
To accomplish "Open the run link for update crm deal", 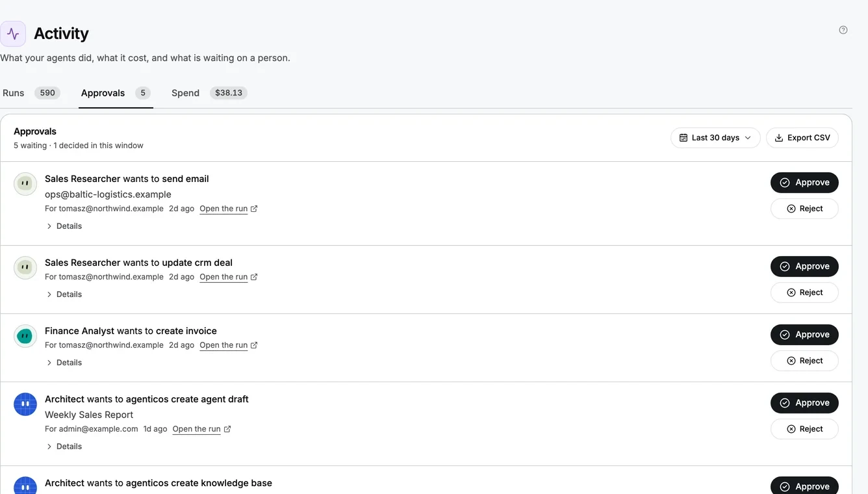I will (x=228, y=277).
